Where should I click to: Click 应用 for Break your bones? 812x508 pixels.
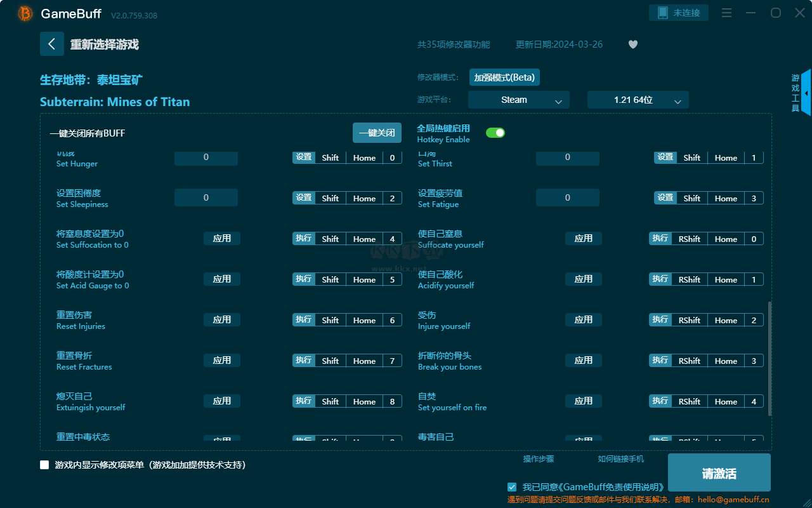click(584, 360)
